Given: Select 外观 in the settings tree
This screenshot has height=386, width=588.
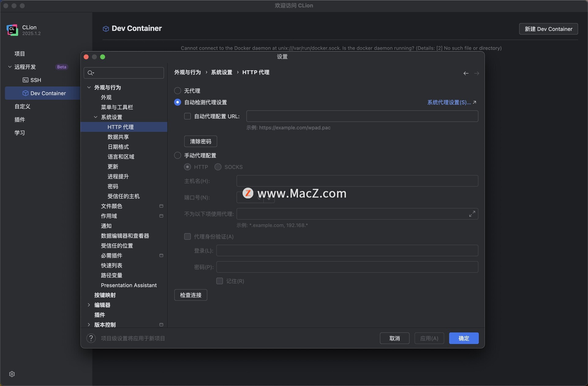Looking at the screenshot, I should pos(106,97).
